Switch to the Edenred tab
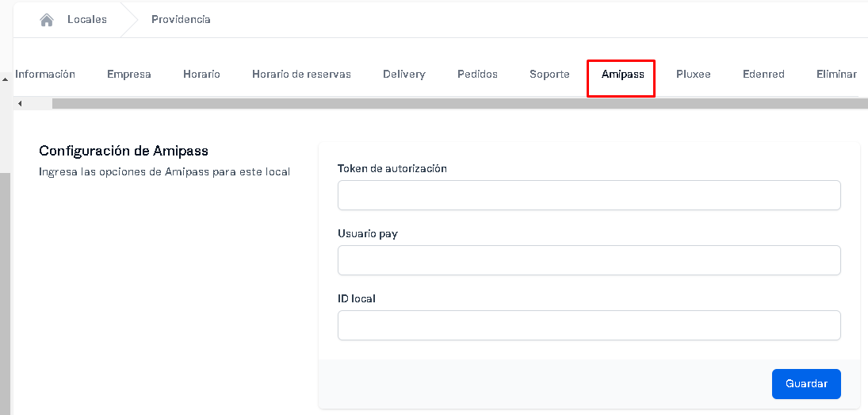 click(763, 75)
